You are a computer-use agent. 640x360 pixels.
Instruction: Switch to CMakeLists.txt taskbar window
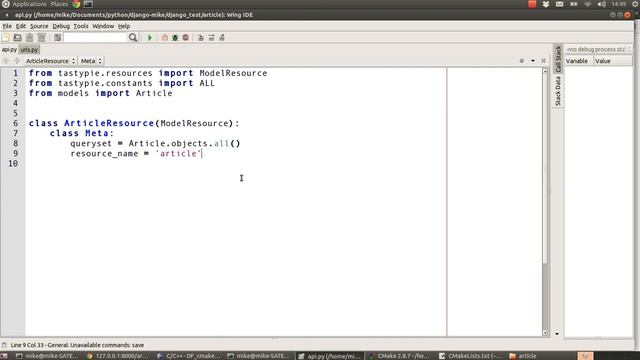(471, 356)
